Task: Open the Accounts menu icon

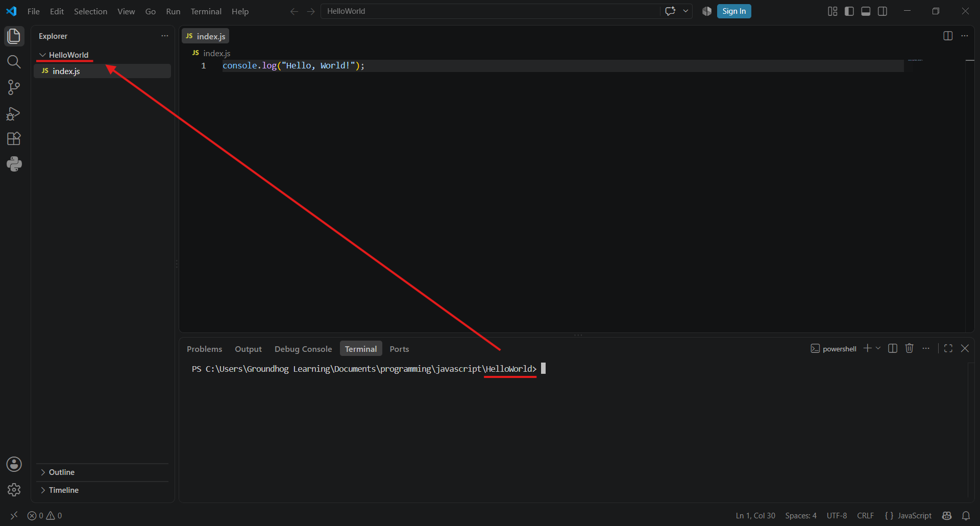Action: point(14,464)
